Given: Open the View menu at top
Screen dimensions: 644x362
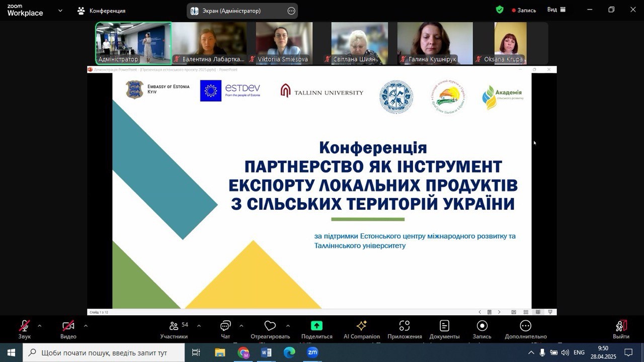Looking at the screenshot, I should (x=556, y=10).
